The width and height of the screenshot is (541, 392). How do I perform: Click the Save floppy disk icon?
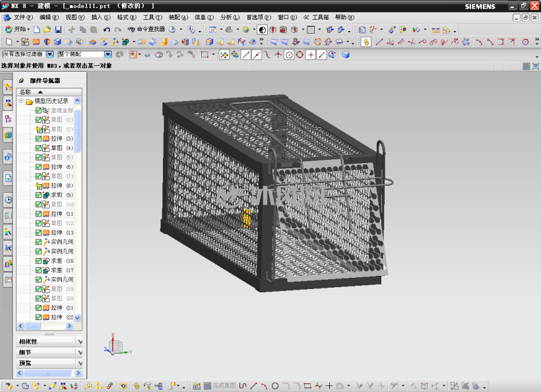coord(58,30)
